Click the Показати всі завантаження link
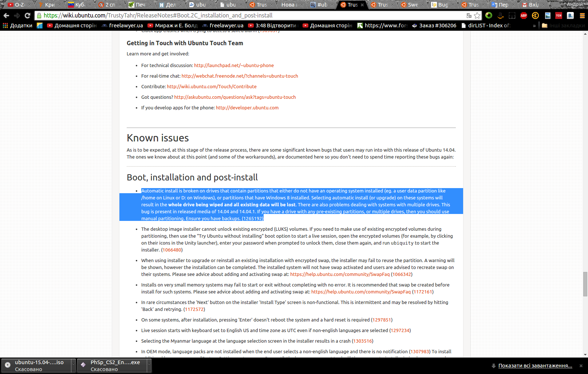 tap(535, 366)
